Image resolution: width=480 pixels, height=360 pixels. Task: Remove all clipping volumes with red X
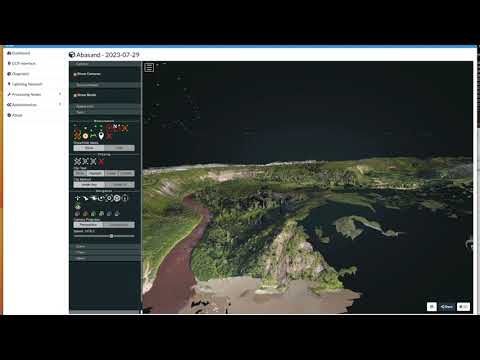coord(101,162)
